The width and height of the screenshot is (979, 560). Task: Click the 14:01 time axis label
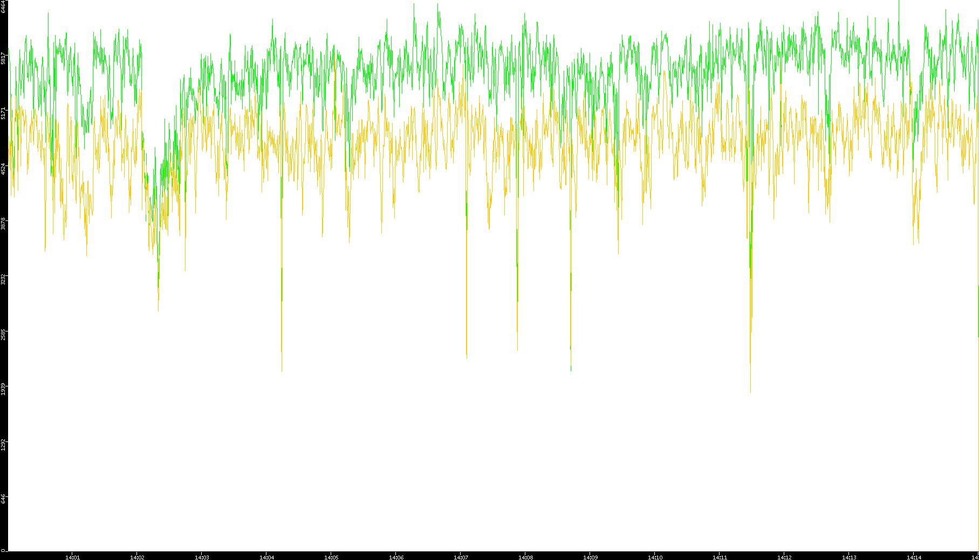tap(72, 557)
